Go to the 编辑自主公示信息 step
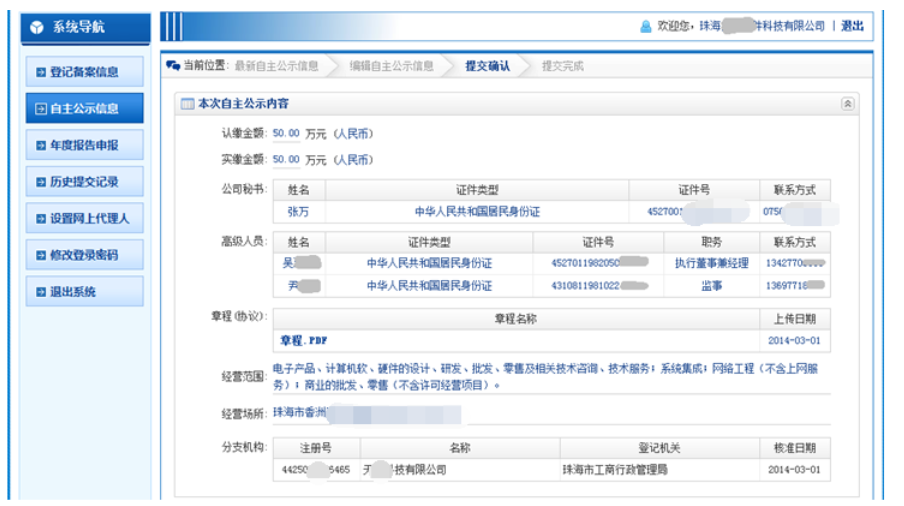The width and height of the screenshot is (904, 506). pos(391,66)
